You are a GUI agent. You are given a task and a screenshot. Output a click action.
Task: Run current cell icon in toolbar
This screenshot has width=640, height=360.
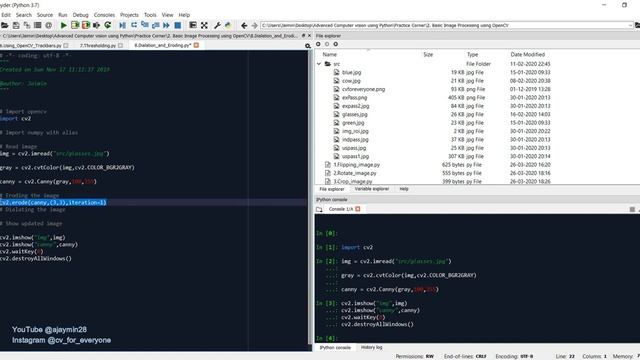click(75, 25)
